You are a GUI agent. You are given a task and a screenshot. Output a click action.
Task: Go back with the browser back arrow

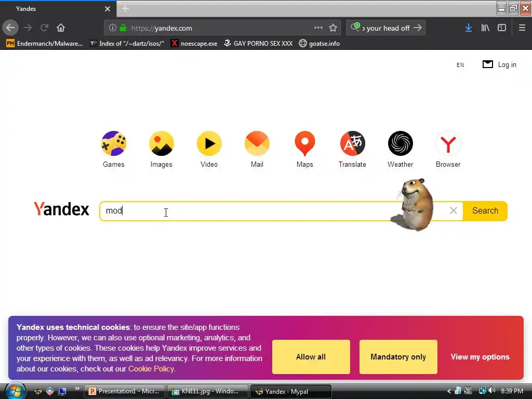pos(10,28)
